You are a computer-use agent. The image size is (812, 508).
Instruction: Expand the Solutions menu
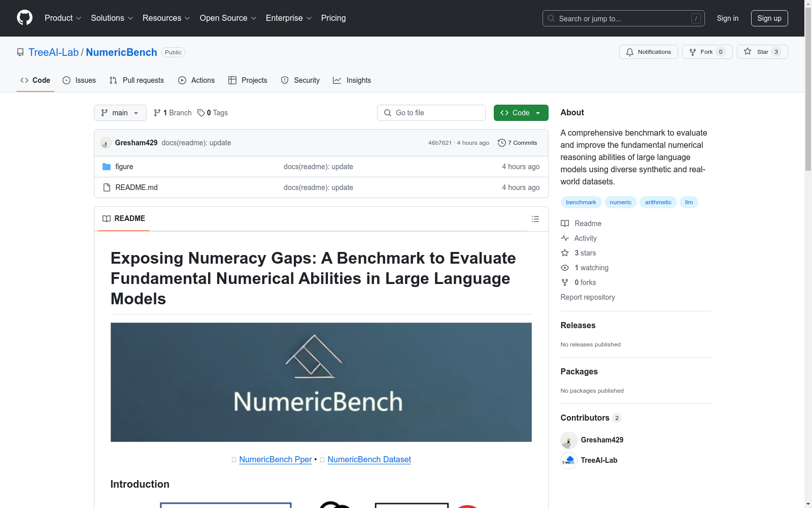(112, 18)
